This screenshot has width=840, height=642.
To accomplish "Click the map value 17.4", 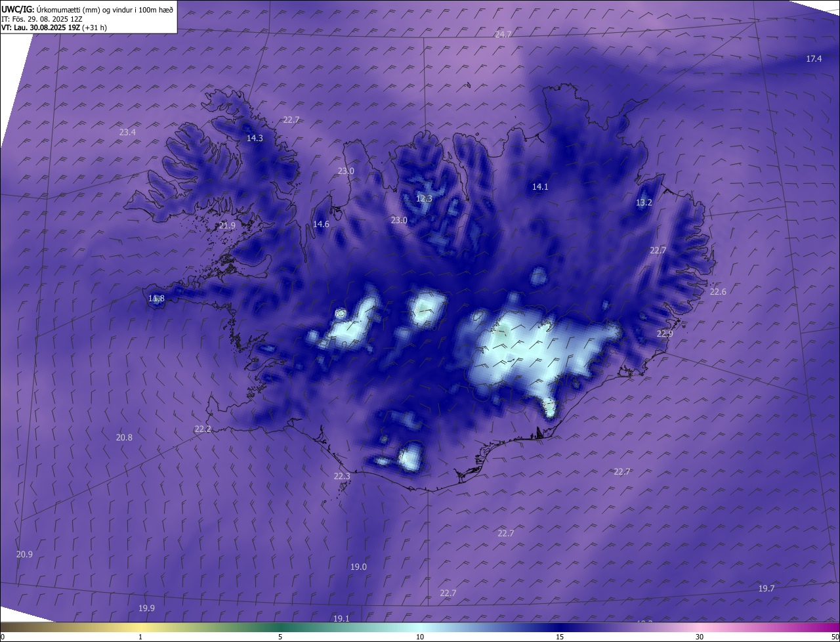I will click(814, 59).
